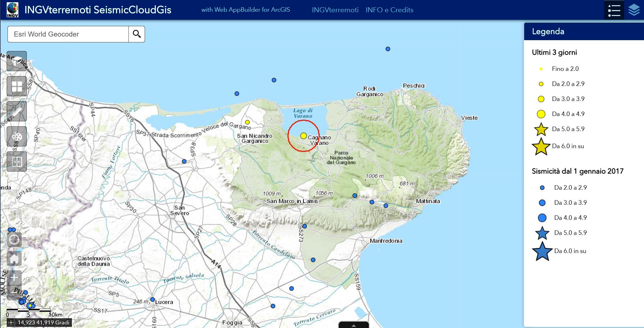Select blue marker on the SS273 road

[305, 226]
